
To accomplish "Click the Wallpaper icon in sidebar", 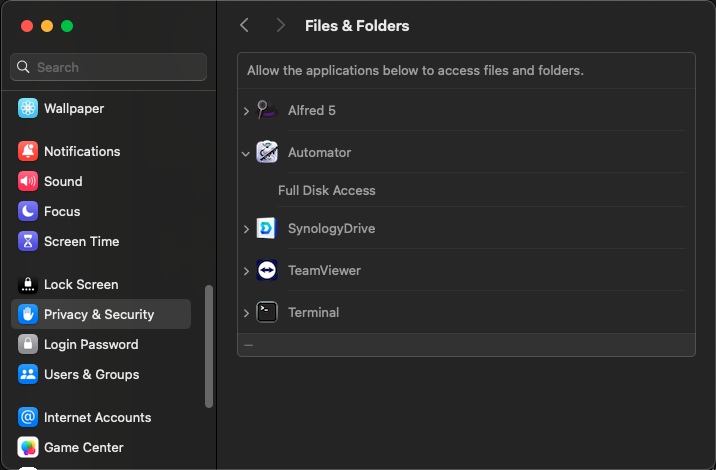I will [28, 108].
